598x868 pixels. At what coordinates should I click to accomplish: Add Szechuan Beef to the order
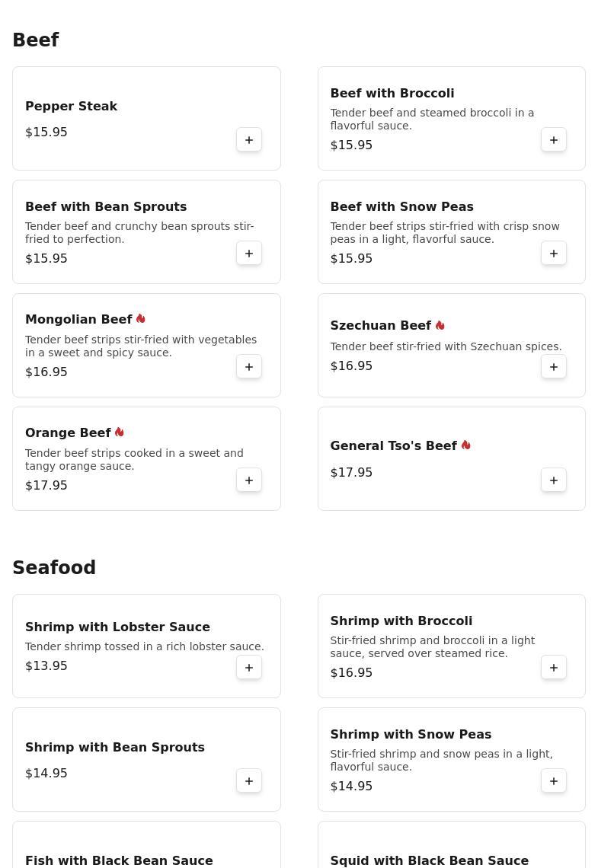554,366
